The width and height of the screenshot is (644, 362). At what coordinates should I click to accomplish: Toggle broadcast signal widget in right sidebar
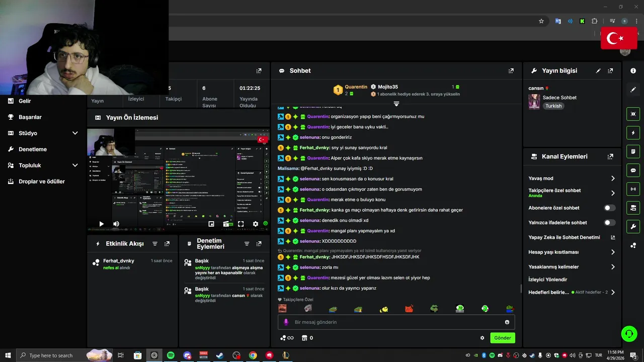point(633,189)
